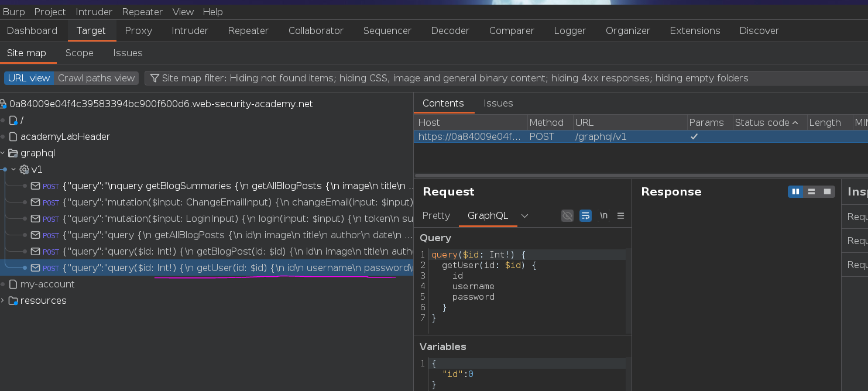868x391 pixels.
Task: Click the envelope icon of the LoginInput mutation
Action: coord(35,218)
